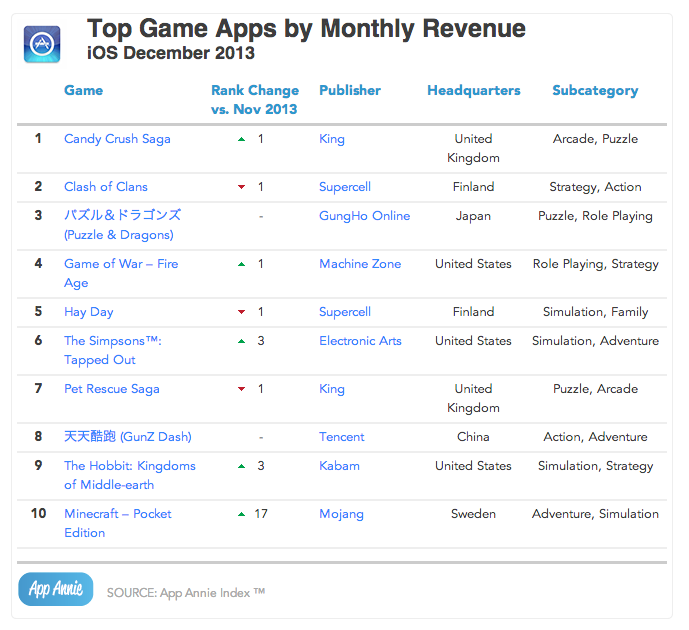
Task: Click red down arrow in Hay Day row
Action: click(241, 312)
